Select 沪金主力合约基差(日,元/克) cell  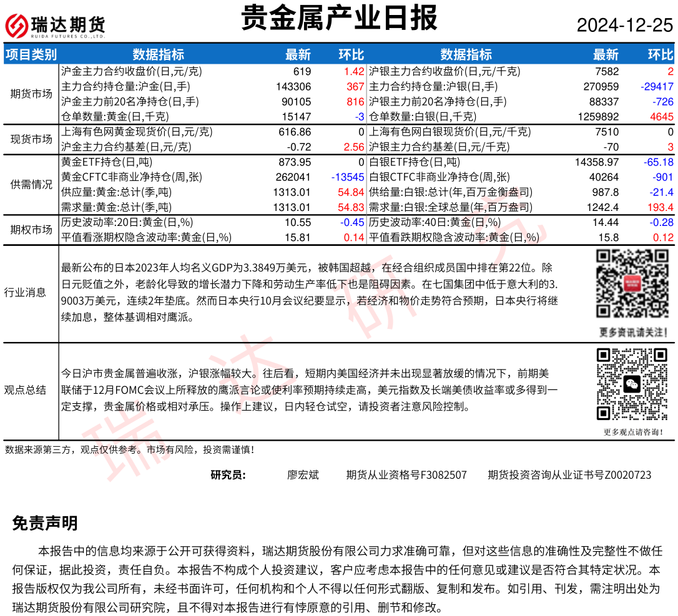pos(126,147)
